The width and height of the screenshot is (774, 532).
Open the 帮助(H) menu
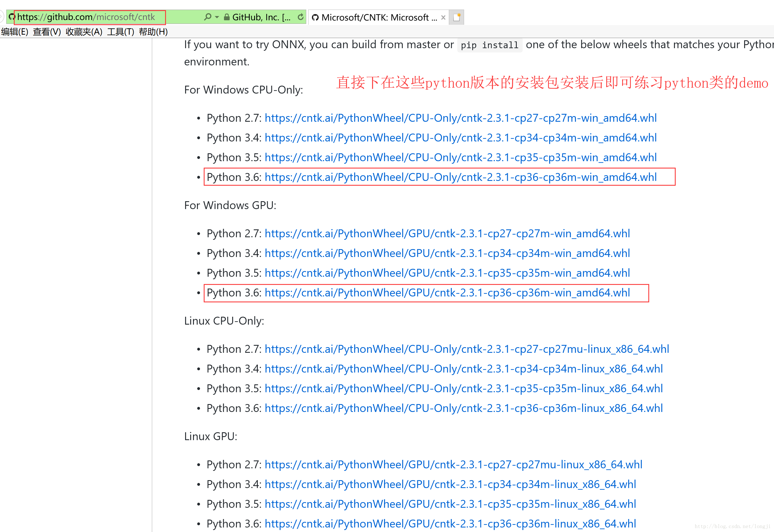[x=153, y=32]
